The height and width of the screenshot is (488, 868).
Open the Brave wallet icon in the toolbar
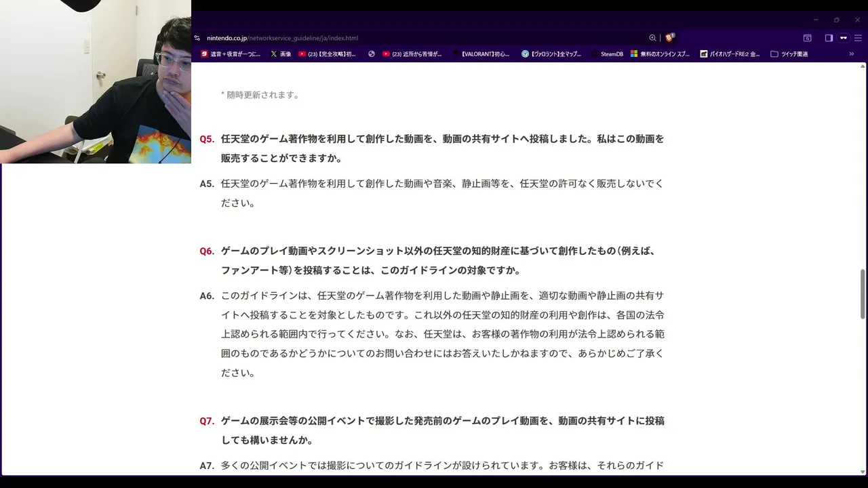tap(844, 38)
